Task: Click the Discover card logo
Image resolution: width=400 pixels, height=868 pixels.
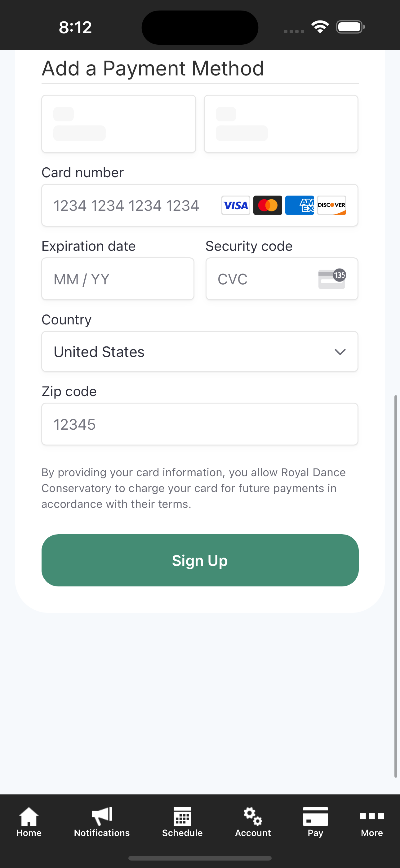Action: coord(332,205)
